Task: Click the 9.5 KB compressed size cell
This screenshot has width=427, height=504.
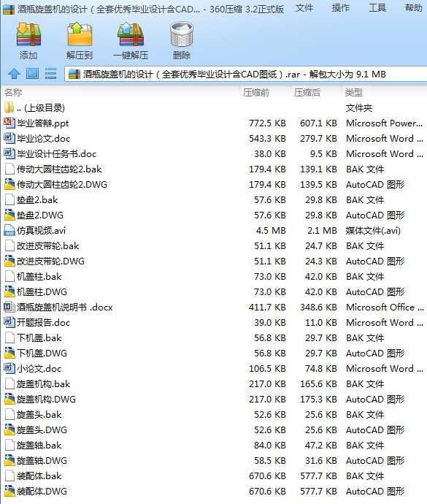Action: coord(323,153)
